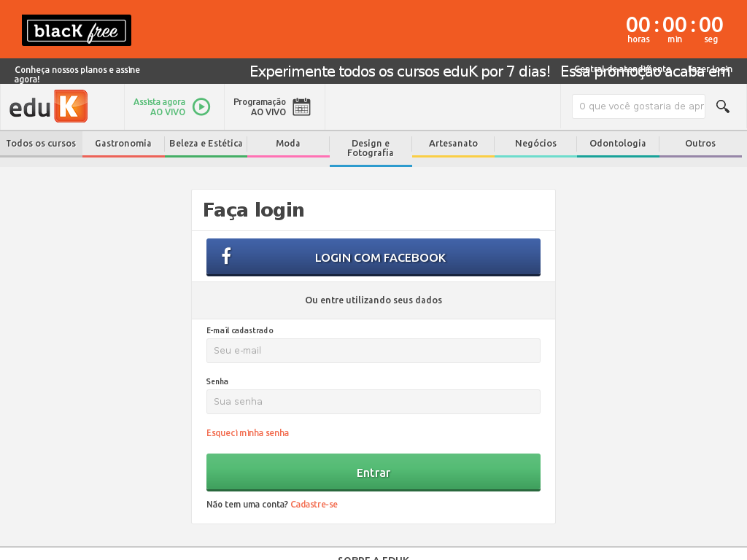Click the site search input box
This screenshot has width=747, height=560.
[x=638, y=106]
